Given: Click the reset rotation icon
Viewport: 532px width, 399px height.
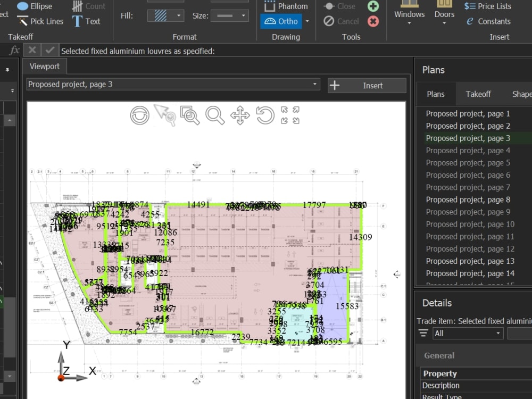Looking at the screenshot, I should [265, 115].
